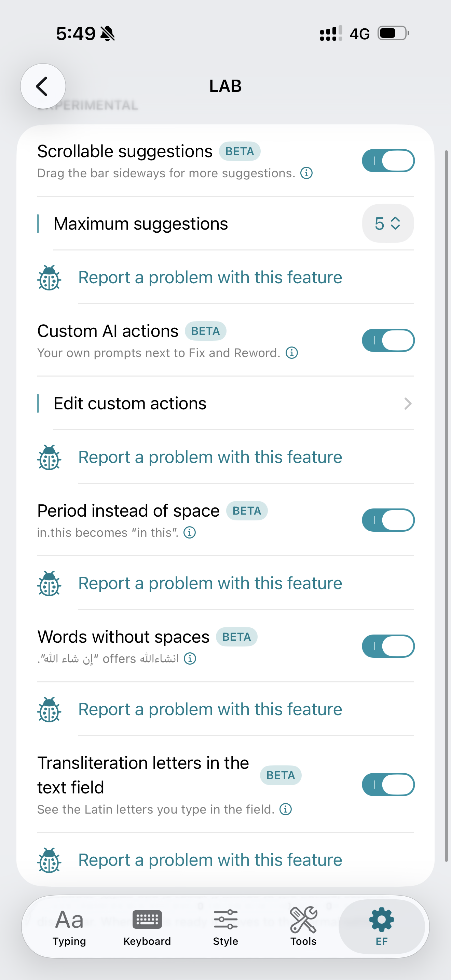Tap the BETA badge beside Custom AI actions
The width and height of the screenshot is (451, 980).
(205, 331)
